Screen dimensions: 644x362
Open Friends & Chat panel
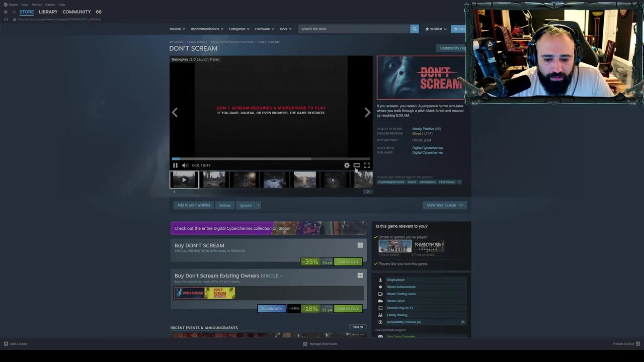pos(626,344)
